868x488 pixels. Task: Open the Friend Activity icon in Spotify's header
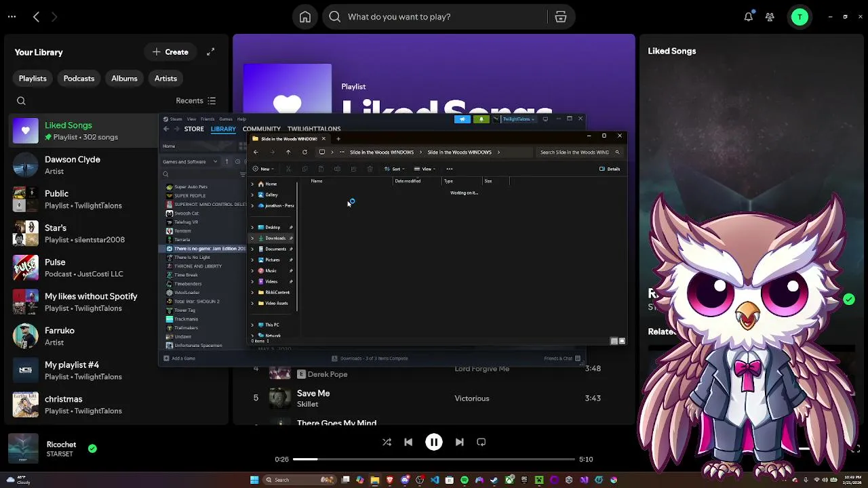pos(770,17)
